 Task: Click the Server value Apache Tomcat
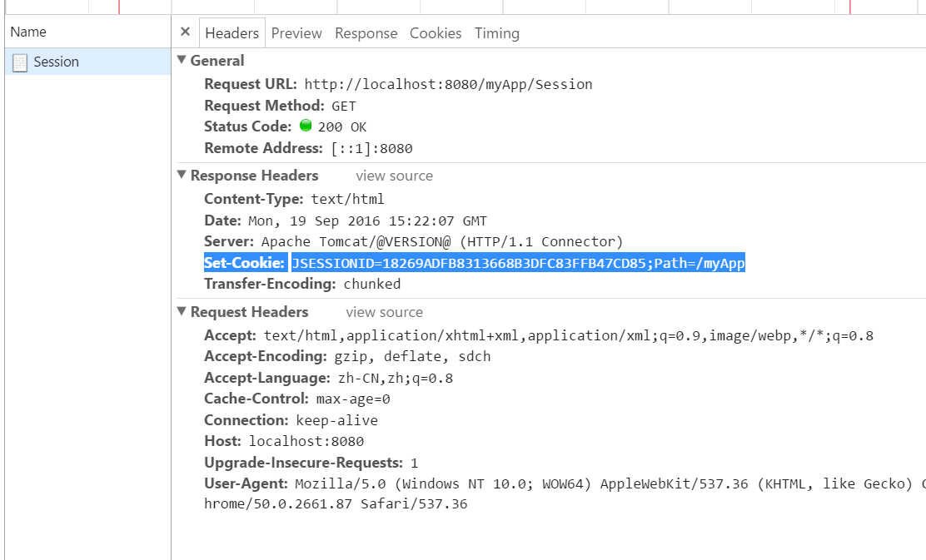point(442,242)
